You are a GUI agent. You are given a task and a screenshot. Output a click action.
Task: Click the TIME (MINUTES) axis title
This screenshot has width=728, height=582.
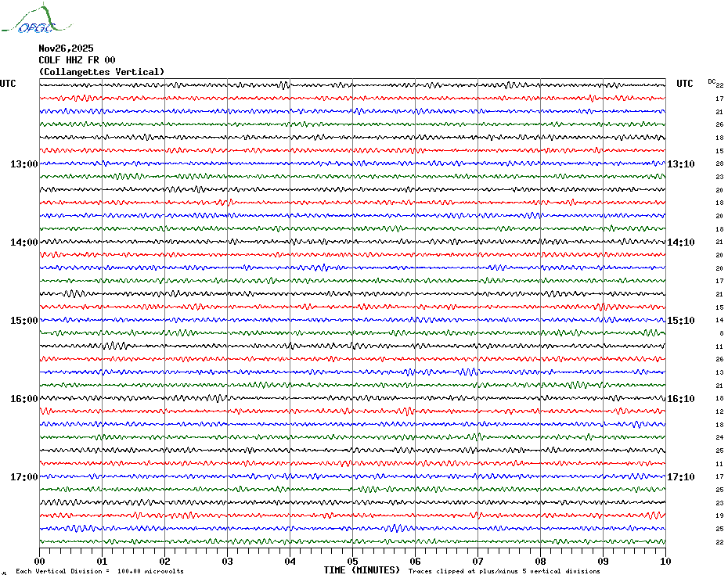[362, 570]
